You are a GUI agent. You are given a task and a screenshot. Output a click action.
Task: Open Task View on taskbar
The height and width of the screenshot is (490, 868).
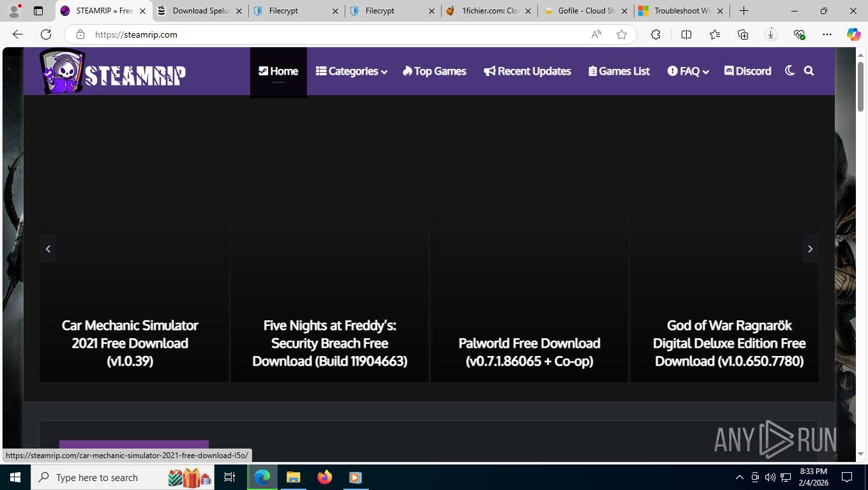(x=230, y=477)
